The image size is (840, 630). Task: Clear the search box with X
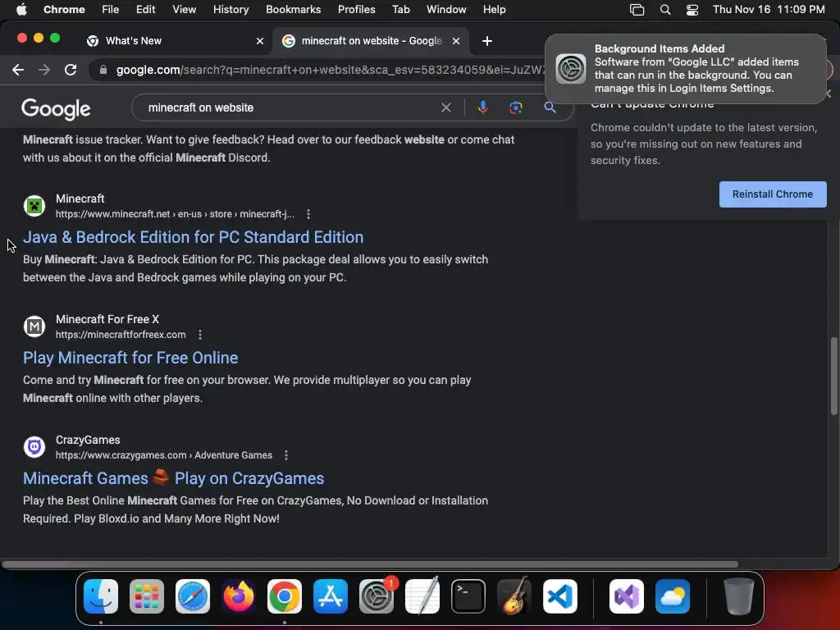click(x=445, y=107)
